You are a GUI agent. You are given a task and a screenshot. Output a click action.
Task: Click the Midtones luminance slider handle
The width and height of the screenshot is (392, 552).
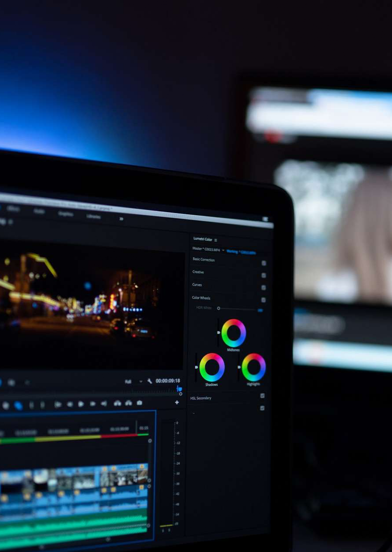click(x=218, y=332)
